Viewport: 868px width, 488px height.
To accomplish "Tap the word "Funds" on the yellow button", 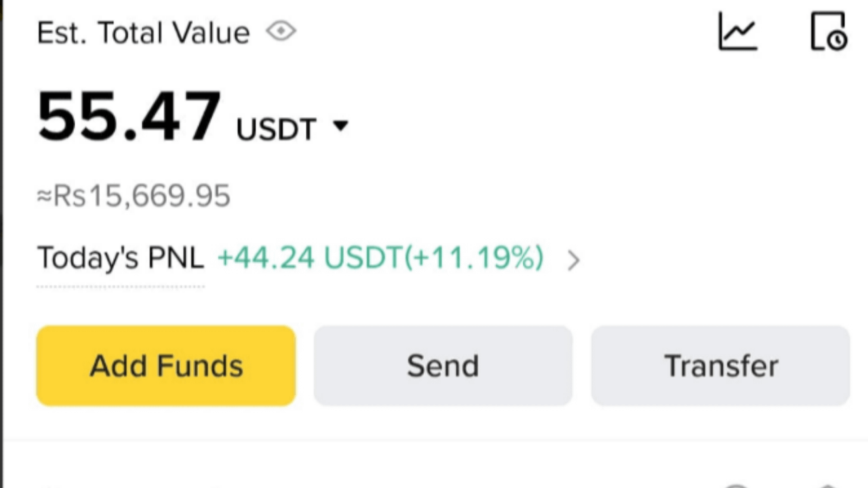I will tap(199, 366).
